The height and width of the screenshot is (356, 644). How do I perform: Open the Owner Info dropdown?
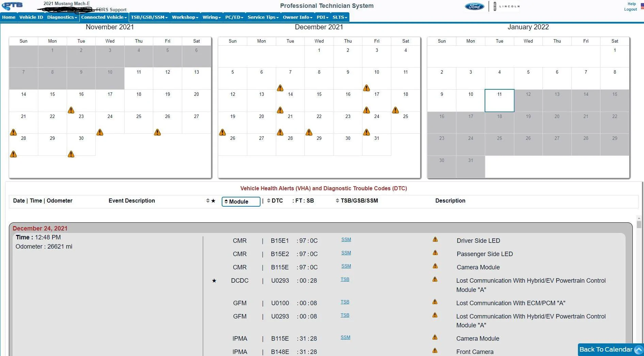(x=298, y=17)
